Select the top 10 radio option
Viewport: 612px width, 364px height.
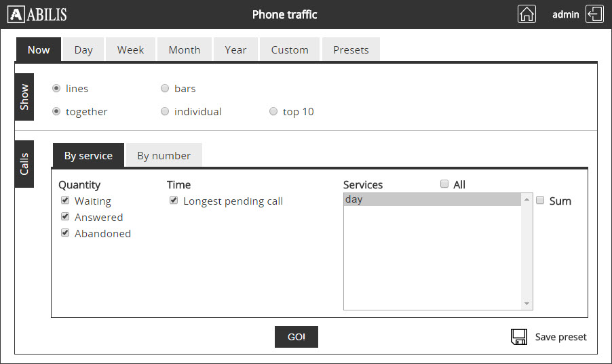tap(273, 112)
